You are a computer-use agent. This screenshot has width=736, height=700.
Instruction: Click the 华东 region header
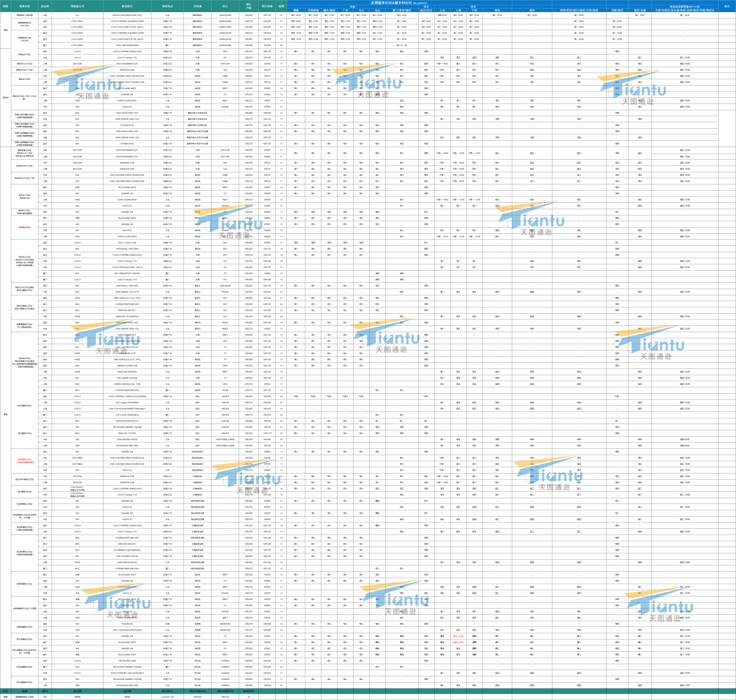pos(473,7)
